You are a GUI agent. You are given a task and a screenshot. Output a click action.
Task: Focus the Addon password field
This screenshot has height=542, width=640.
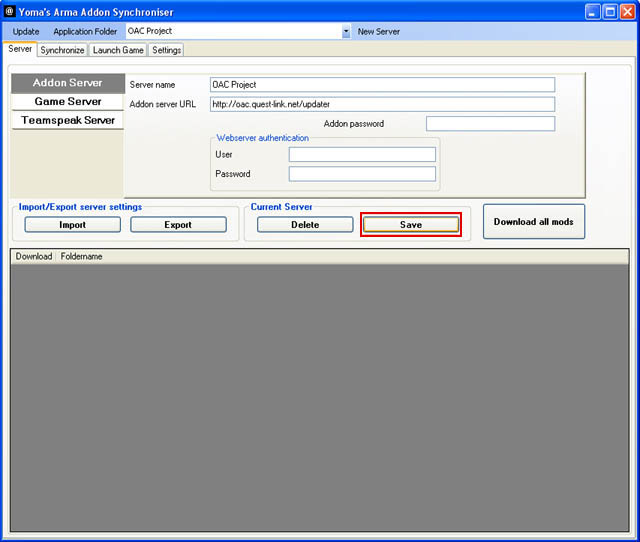coord(490,124)
